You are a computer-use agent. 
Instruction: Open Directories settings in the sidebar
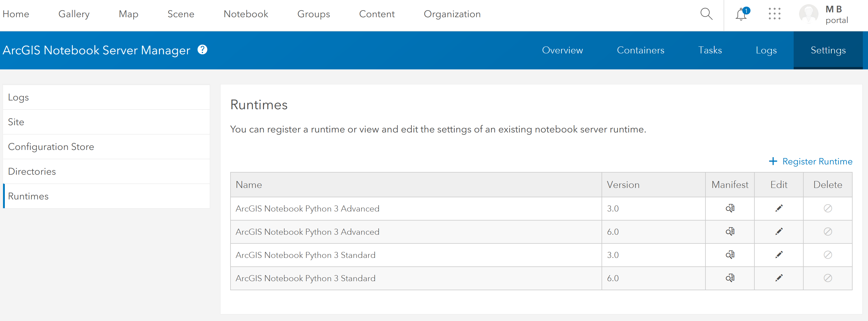click(32, 172)
